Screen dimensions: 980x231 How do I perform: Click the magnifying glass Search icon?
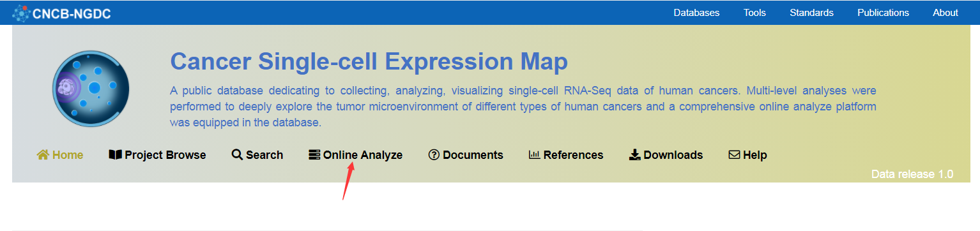[237, 155]
